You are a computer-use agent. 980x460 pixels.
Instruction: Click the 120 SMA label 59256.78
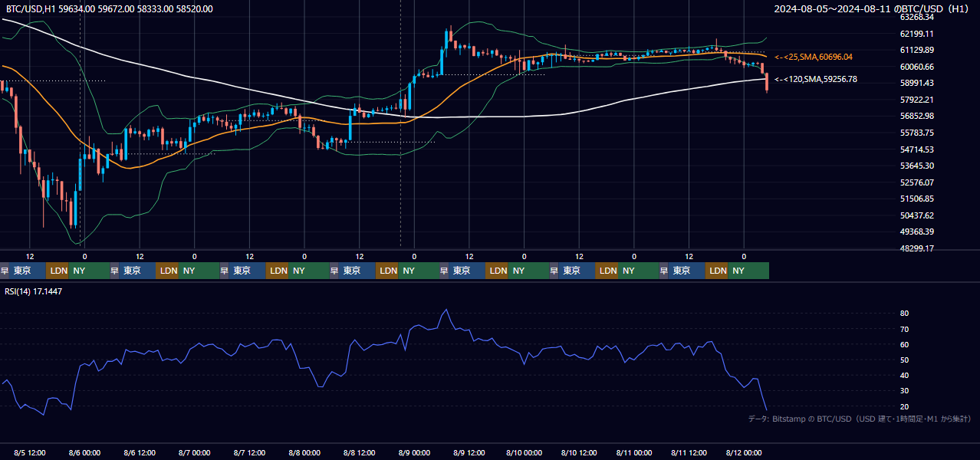pyautogui.click(x=816, y=79)
